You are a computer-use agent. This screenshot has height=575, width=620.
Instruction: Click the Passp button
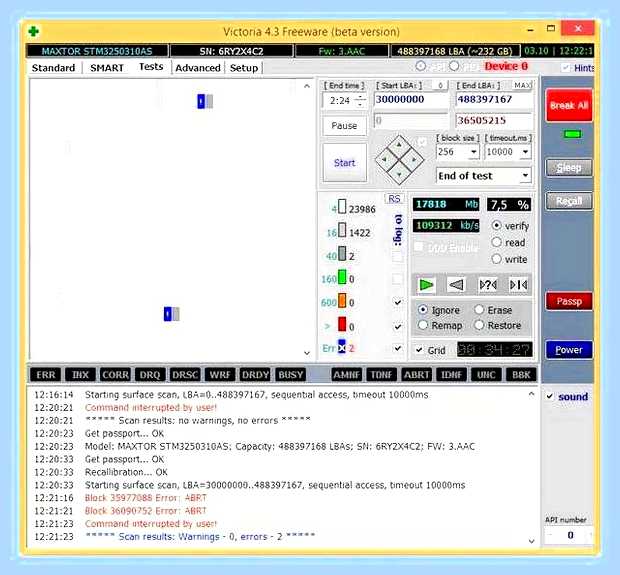[569, 301]
